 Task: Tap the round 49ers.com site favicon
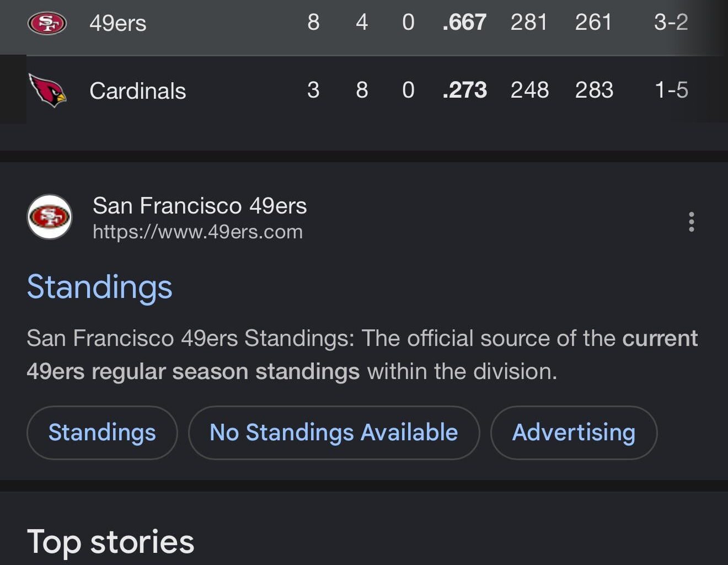click(x=50, y=217)
